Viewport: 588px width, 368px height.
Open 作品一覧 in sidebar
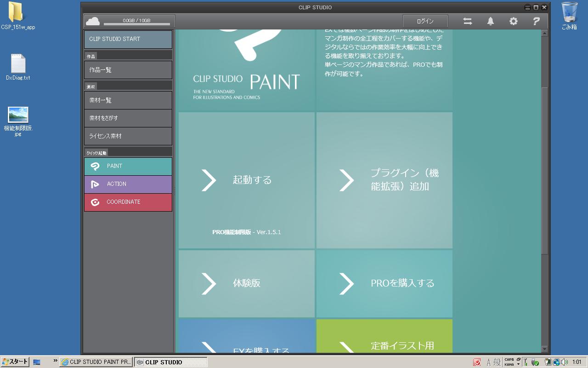click(128, 70)
